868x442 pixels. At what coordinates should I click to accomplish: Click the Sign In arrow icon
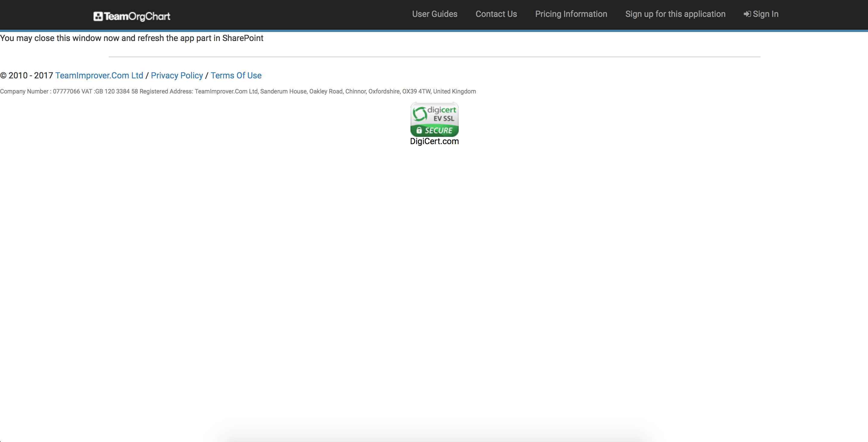747,14
